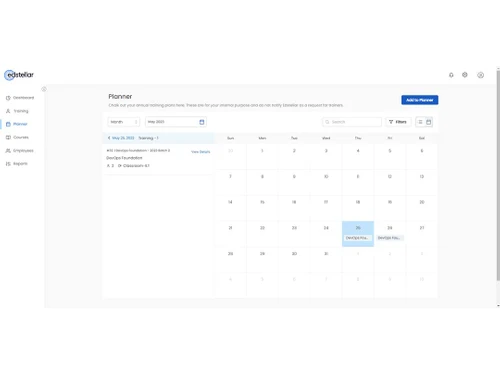Click the Add to Planner button

pos(420,100)
